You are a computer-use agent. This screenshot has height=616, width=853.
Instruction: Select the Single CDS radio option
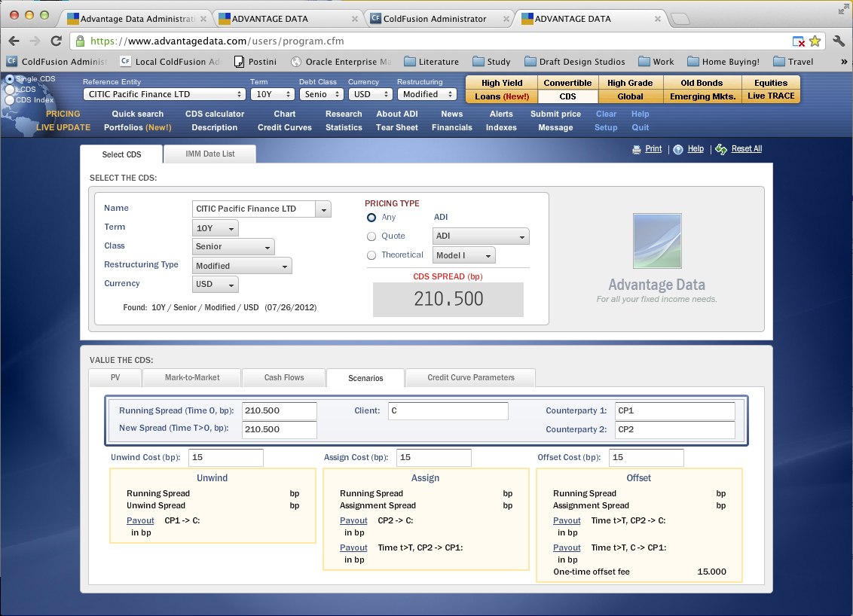[9, 79]
